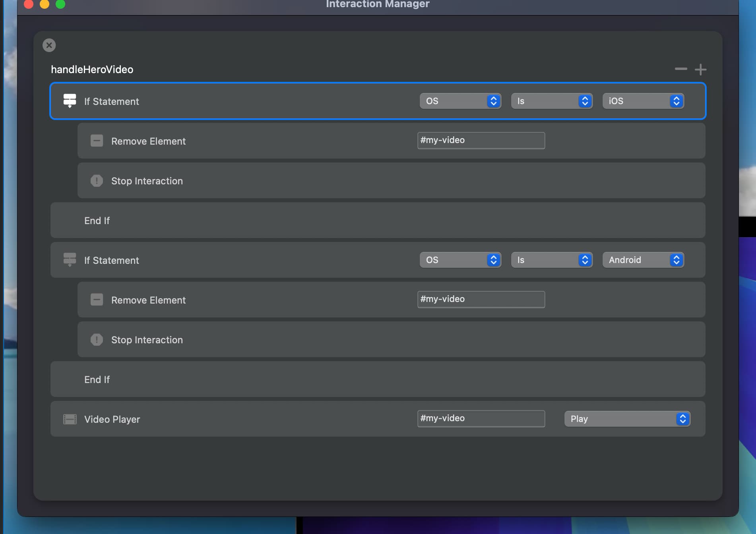Click the handleHeroVideo interaction name
Image resolution: width=756 pixels, height=534 pixels.
[92, 70]
